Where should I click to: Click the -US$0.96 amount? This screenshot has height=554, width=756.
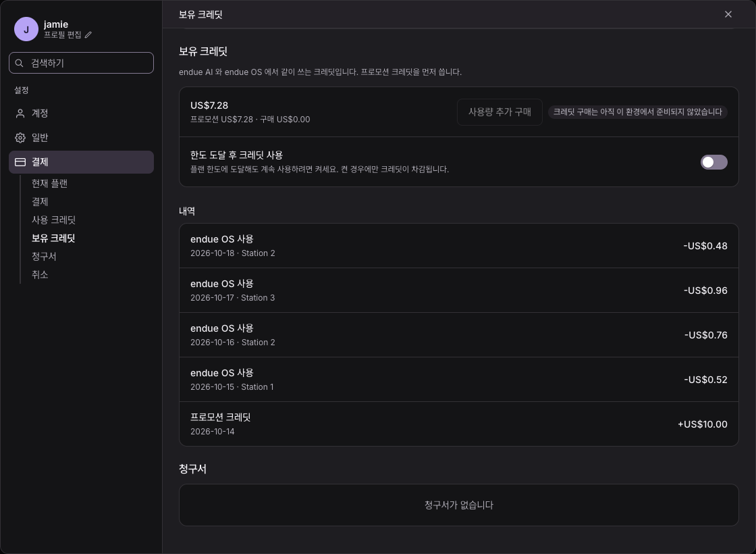pyautogui.click(x=705, y=291)
